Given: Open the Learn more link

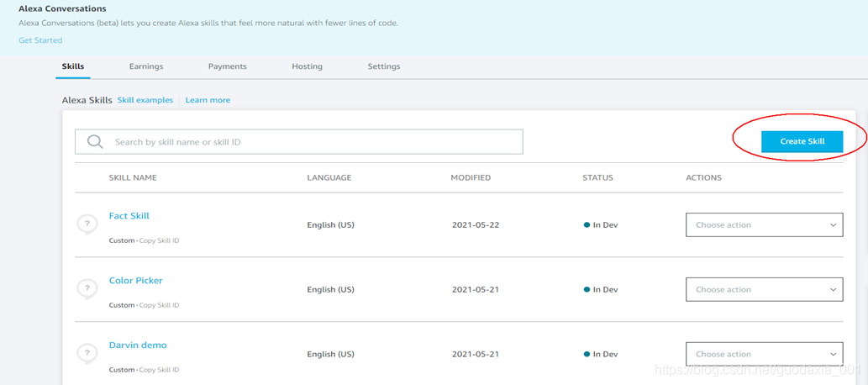Looking at the screenshot, I should click(208, 100).
